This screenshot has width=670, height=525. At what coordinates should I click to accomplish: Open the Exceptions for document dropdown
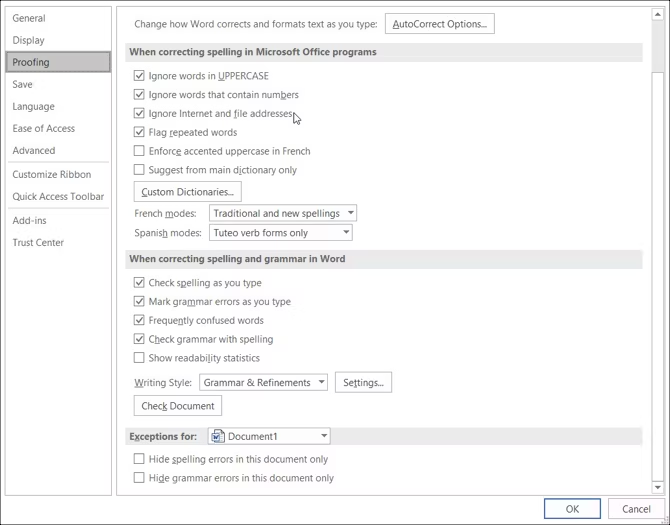[269, 436]
